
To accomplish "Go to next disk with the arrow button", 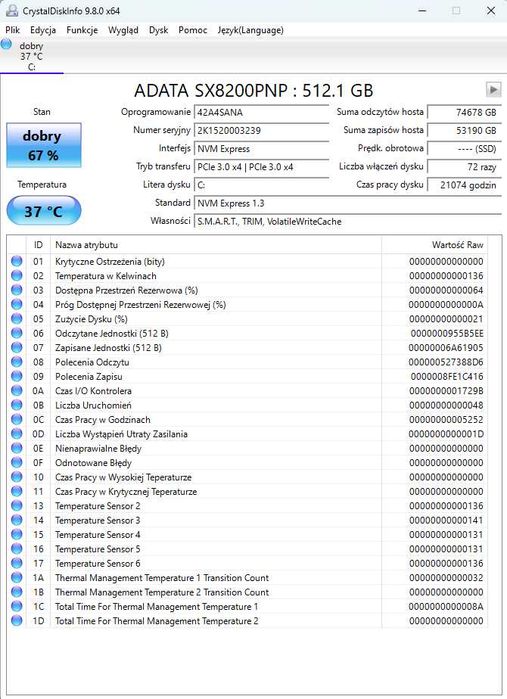I will coord(493,90).
